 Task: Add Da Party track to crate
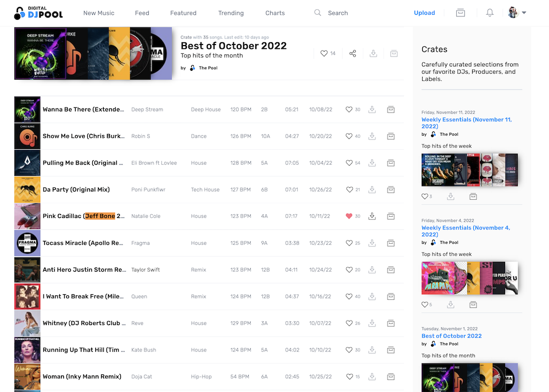(x=391, y=189)
